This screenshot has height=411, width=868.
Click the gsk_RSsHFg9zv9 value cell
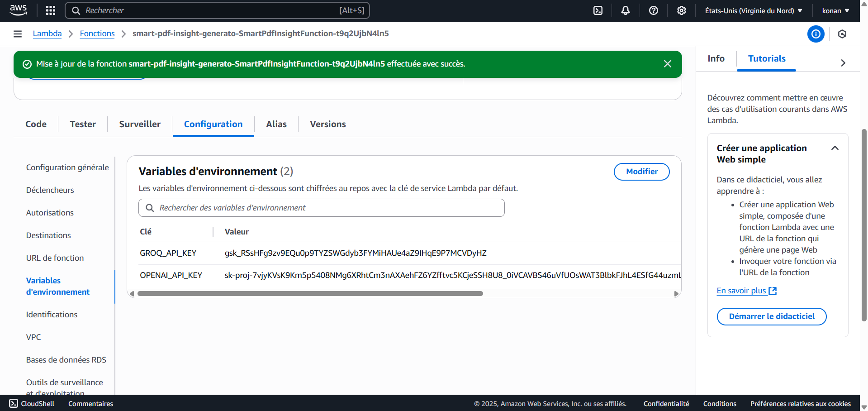(x=356, y=253)
